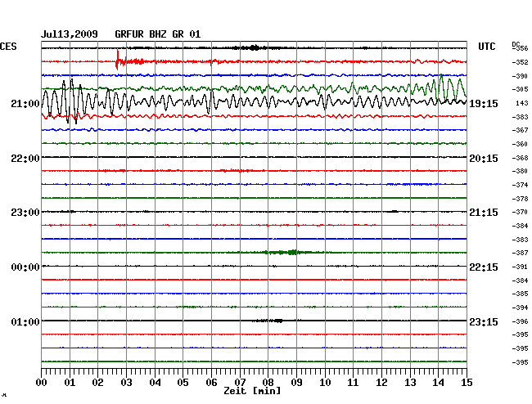The image size is (532, 404).
Task: Click minute tick label 04
Action: 155,383
